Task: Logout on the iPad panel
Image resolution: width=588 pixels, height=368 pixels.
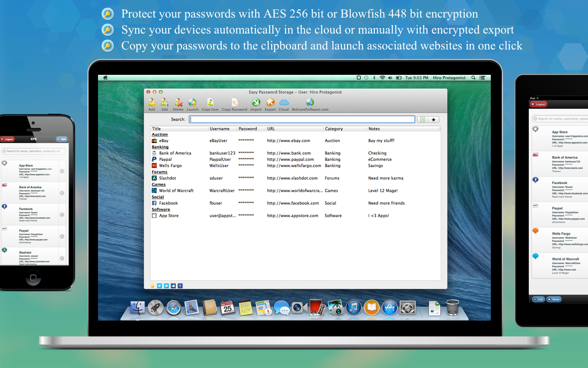Action: click(539, 104)
